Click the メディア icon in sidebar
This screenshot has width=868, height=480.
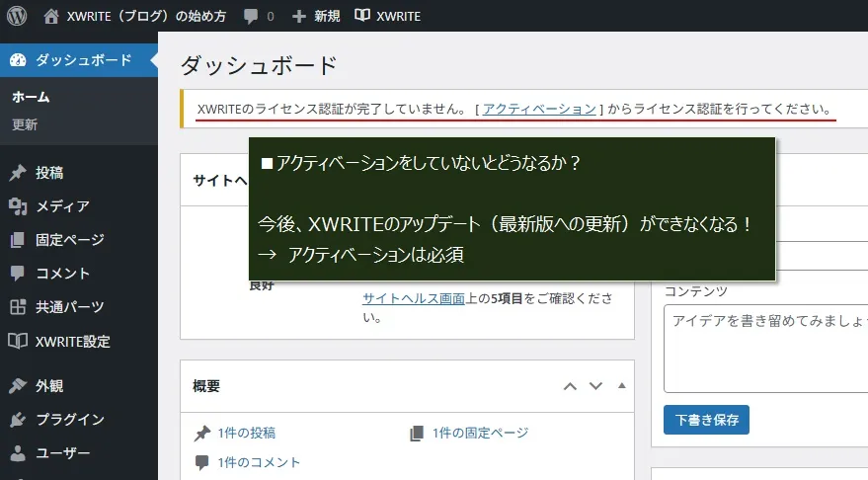[18, 206]
